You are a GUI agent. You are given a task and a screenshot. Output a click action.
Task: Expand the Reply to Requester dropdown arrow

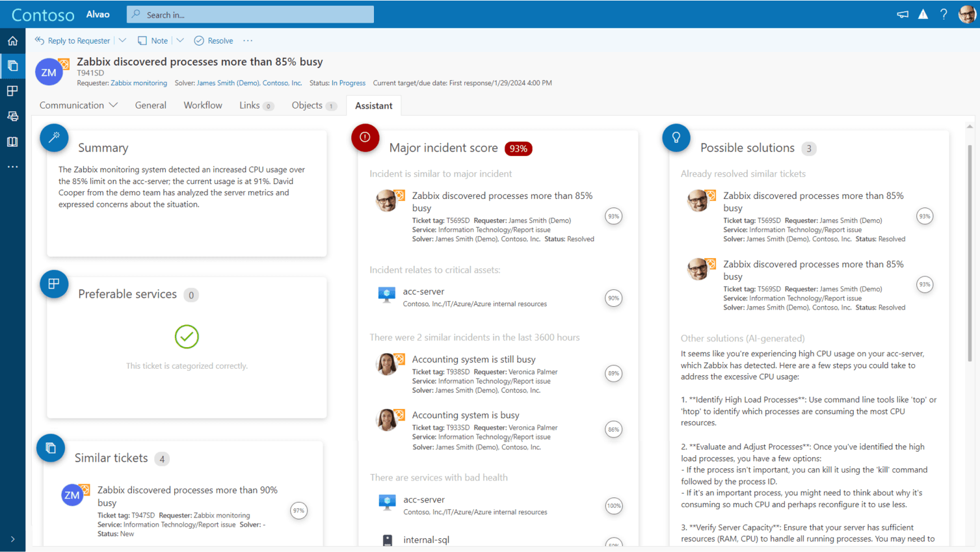tap(122, 40)
